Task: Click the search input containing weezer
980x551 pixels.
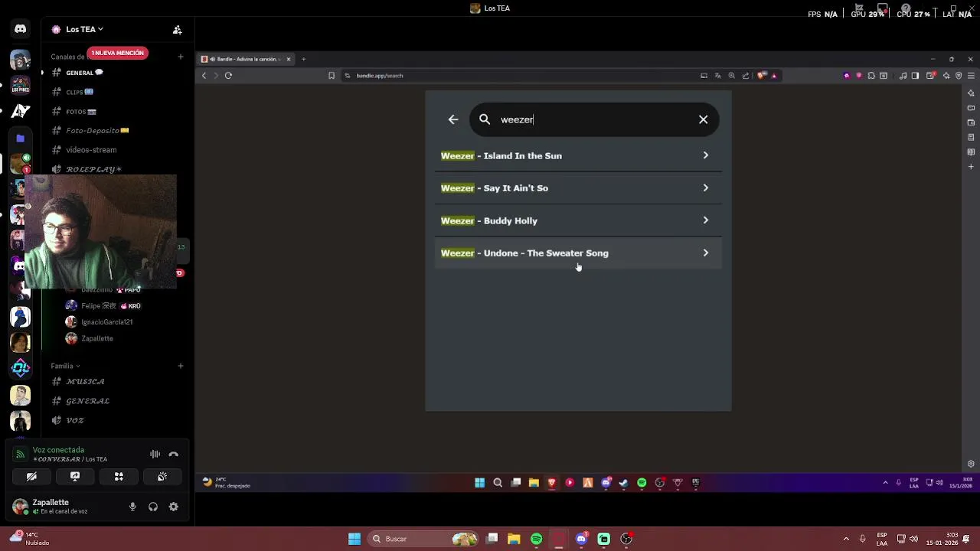Action: (x=594, y=119)
